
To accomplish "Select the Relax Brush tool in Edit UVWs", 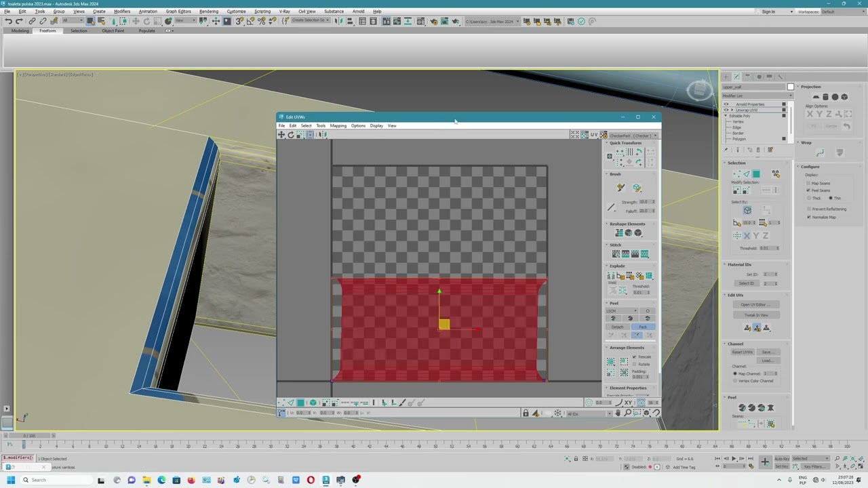I will [x=637, y=188].
